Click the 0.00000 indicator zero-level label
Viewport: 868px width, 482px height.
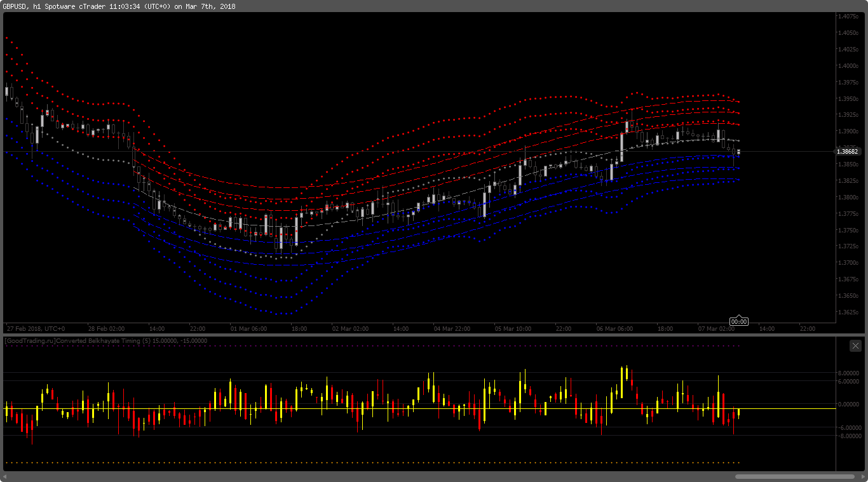click(x=849, y=405)
